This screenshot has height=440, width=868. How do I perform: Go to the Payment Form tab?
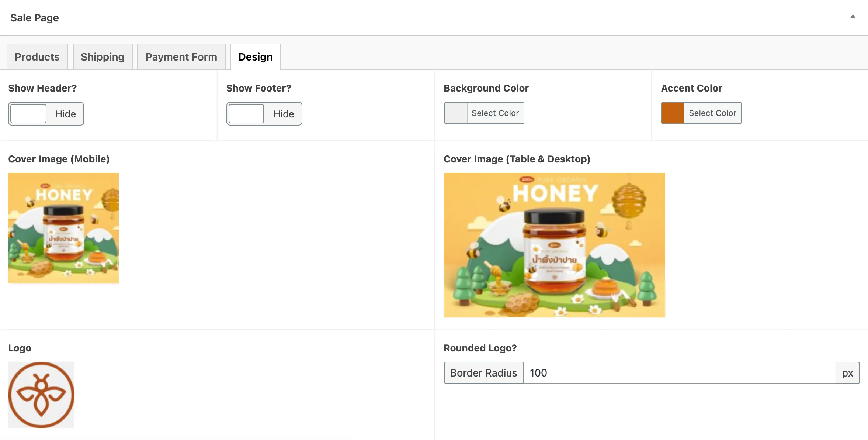[x=181, y=57]
